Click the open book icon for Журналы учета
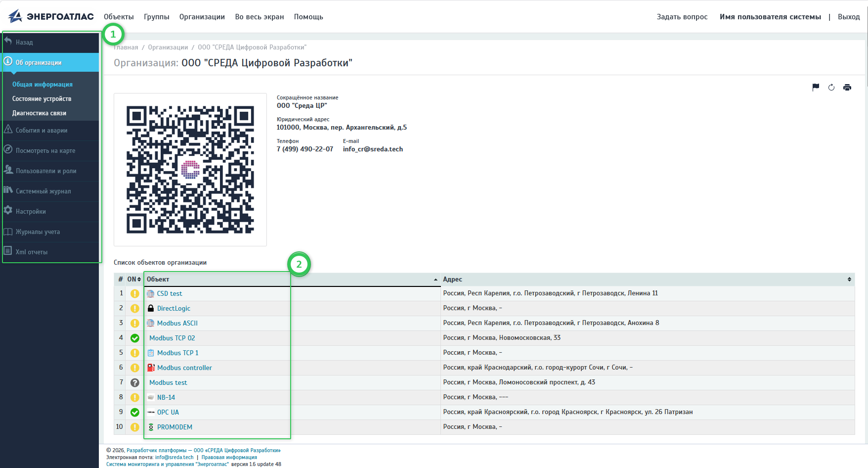 [x=8, y=232]
